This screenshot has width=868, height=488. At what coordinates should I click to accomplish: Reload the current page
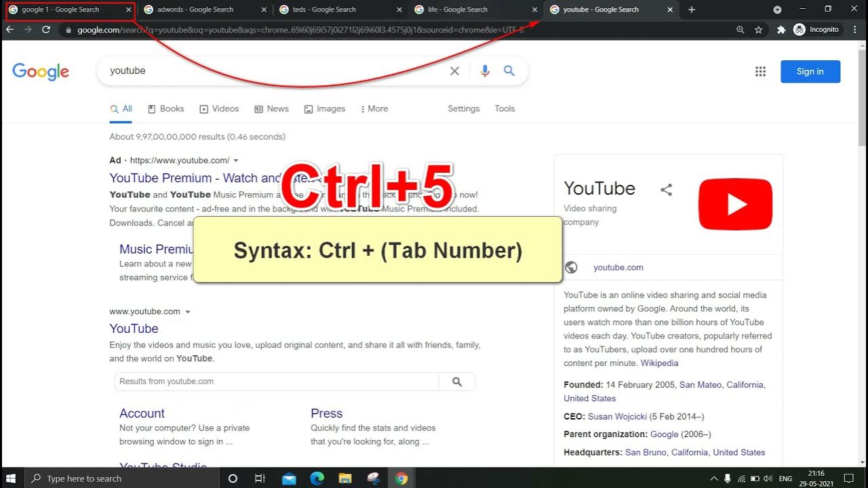tap(46, 30)
